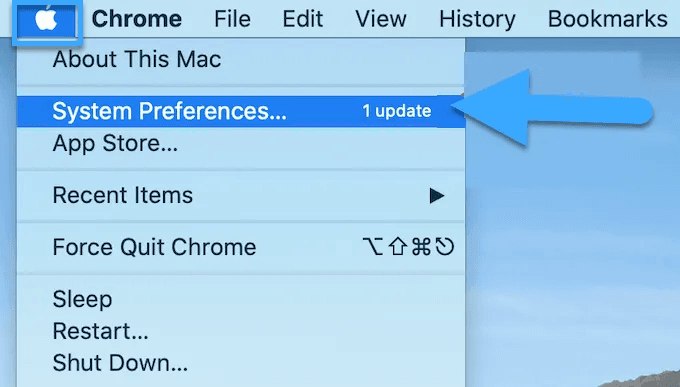Click the Force Quit keyboard shortcut symbols
The height and width of the screenshot is (387, 680).
pyautogui.click(x=408, y=247)
